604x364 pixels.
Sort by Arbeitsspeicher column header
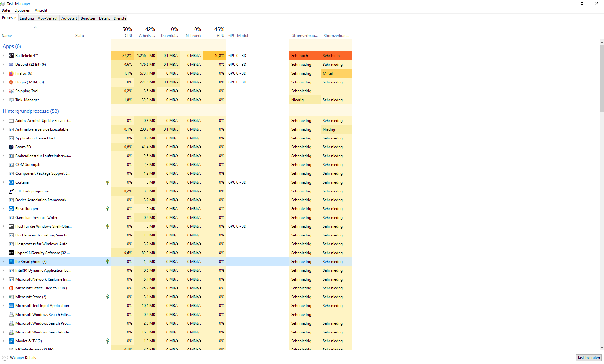point(146,32)
